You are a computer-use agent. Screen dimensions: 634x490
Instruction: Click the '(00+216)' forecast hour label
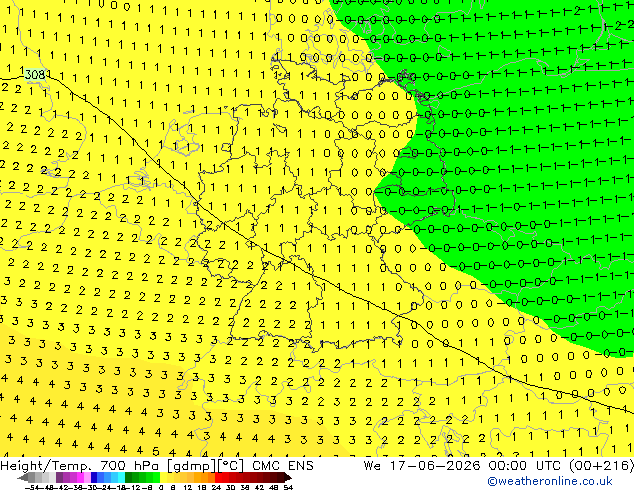pos(602,466)
